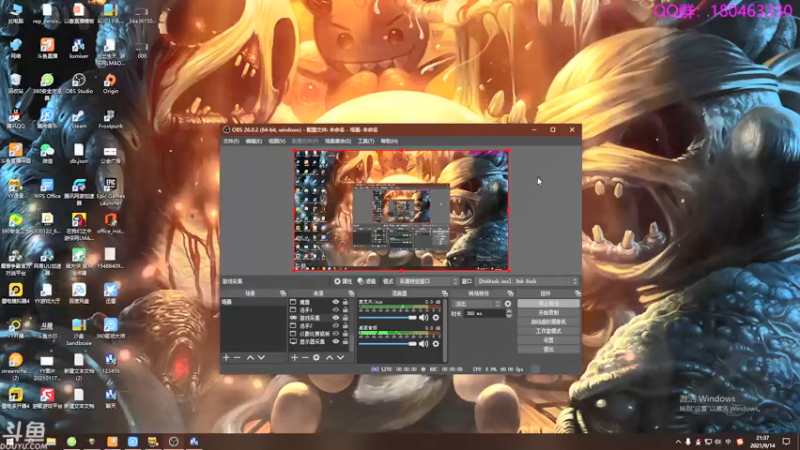This screenshot has width=800, height=450.
Task: Open the 编辑(E) menu
Action: pos(254,141)
